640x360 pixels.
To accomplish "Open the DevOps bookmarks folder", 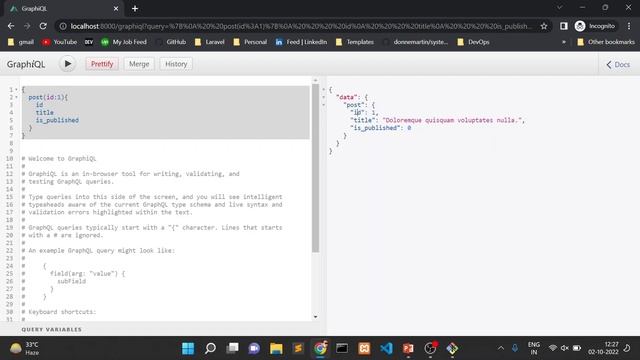I will coord(473,42).
